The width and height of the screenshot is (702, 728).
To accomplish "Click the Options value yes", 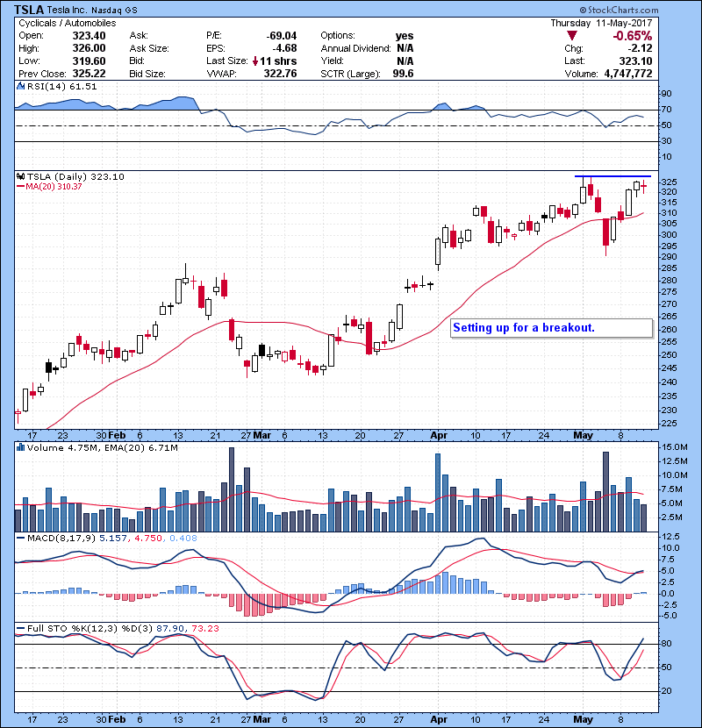I will pos(405,36).
